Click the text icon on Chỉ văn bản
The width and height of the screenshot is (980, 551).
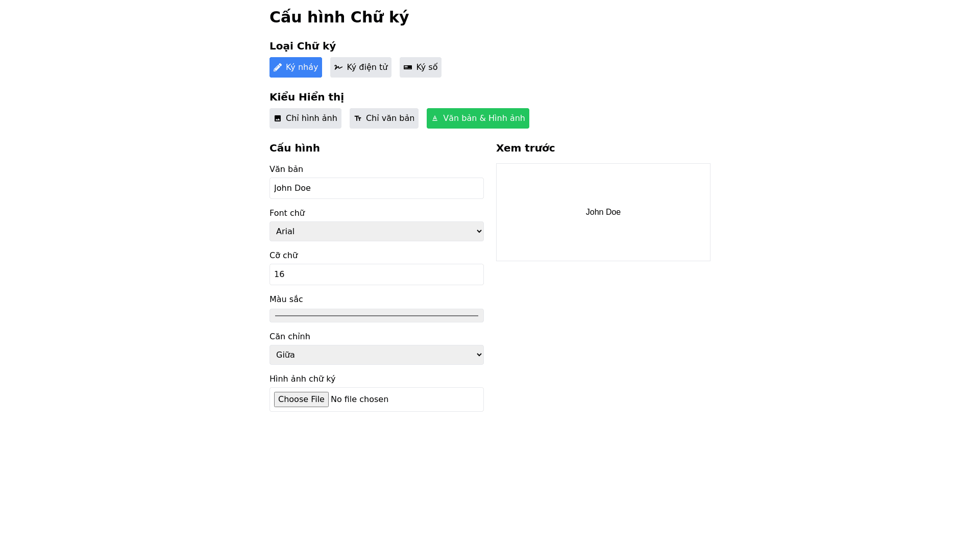point(358,118)
